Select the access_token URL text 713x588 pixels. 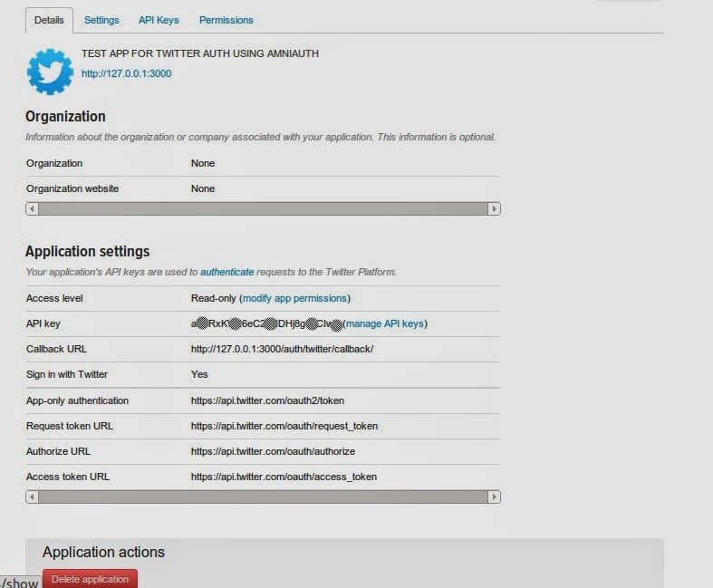[284, 477]
